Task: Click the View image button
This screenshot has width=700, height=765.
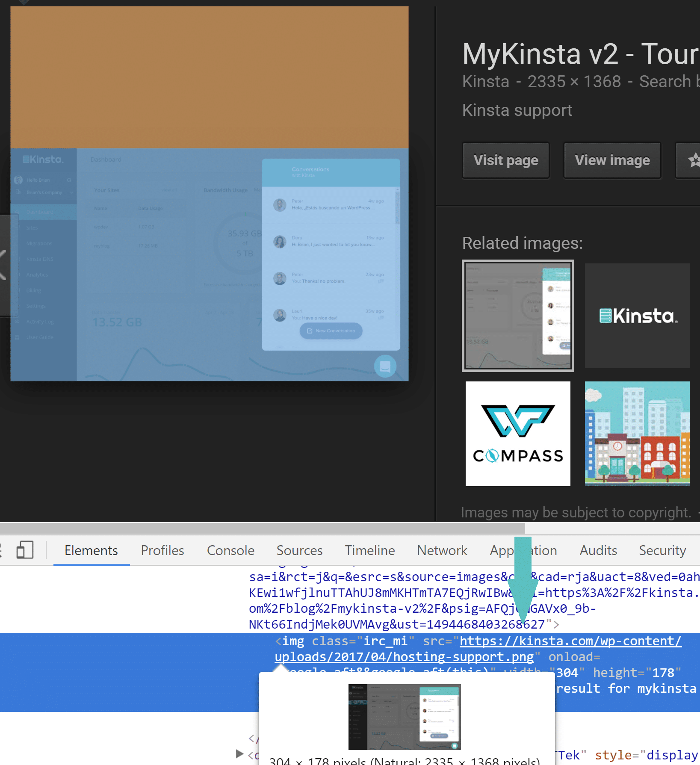Action: [612, 160]
